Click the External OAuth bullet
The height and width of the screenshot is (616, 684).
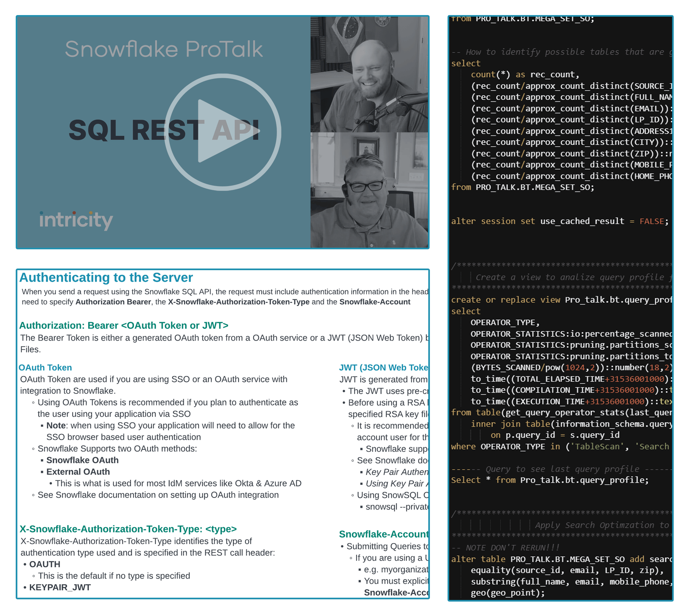coord(78,472)
